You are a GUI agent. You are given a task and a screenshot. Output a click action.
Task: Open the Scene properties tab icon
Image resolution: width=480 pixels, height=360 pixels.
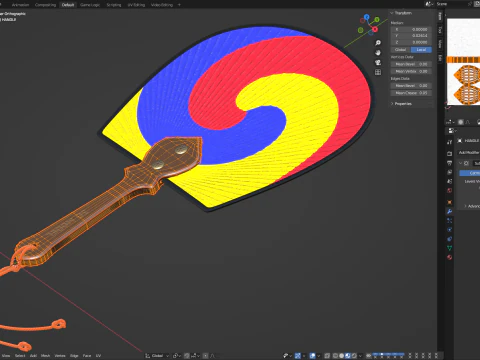(x=449, y=181)
